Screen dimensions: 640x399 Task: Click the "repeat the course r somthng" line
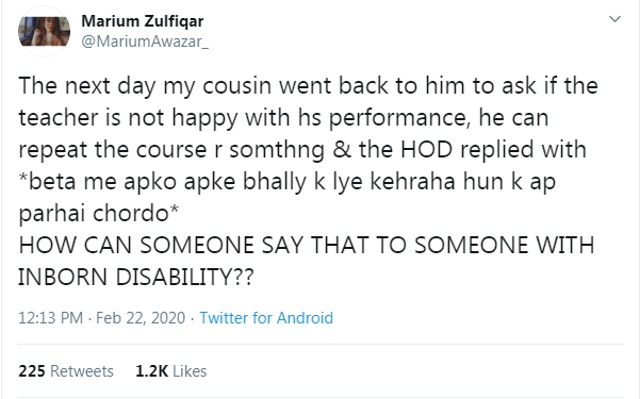[x=302, y=150]
